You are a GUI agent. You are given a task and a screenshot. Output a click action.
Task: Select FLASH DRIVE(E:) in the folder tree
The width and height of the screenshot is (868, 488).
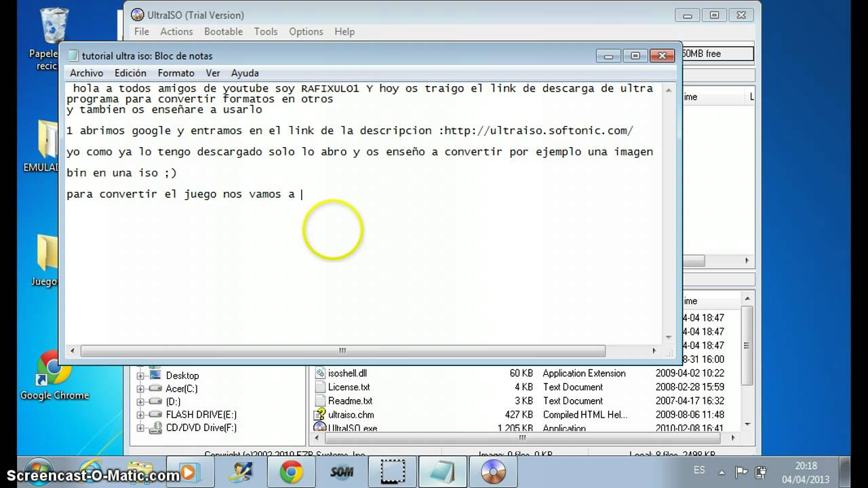click(201, 415)
